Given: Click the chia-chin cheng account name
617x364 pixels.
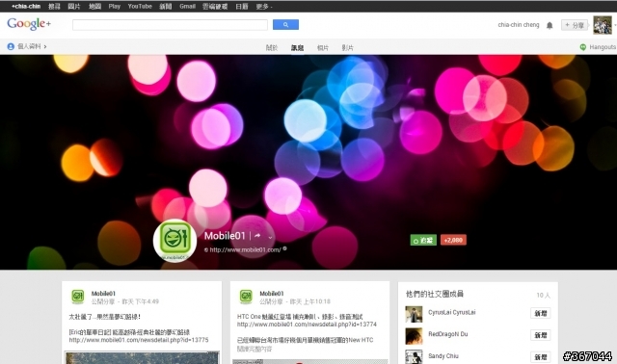Looking at the screenshot, I should coord(519,25).
